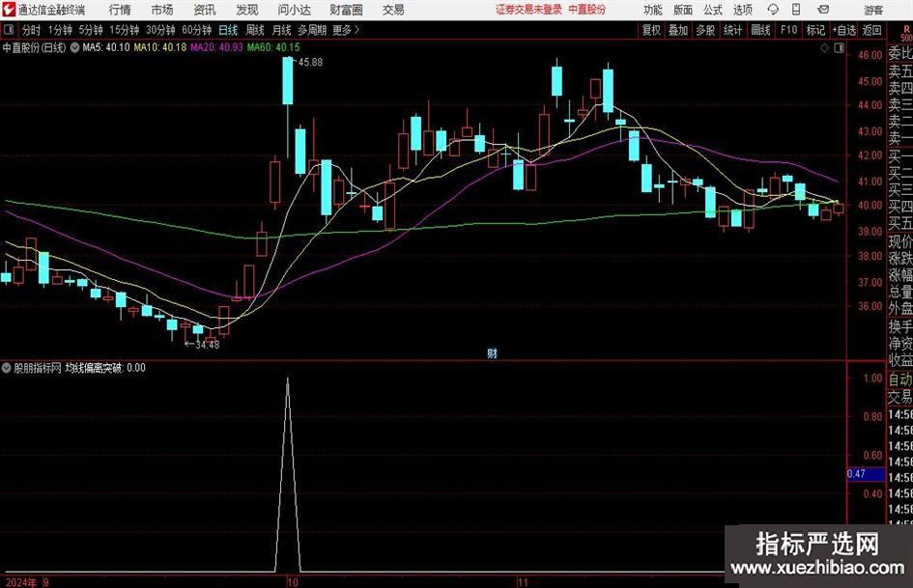Click the MA20: 40.93 indicator value
The height and width of the screenshot is (588, 913).
(216, 47)
